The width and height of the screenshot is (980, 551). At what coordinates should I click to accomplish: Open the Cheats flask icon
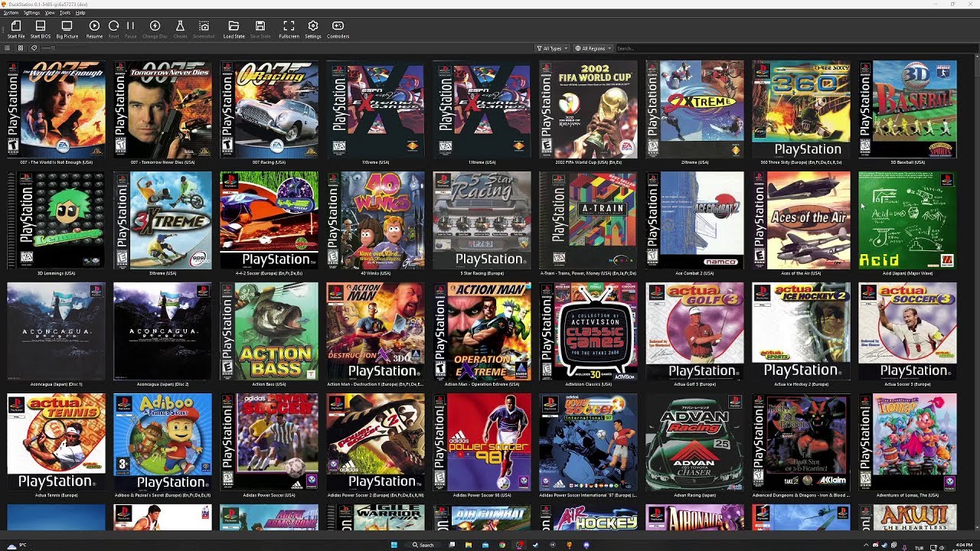(x=180, y=29)
